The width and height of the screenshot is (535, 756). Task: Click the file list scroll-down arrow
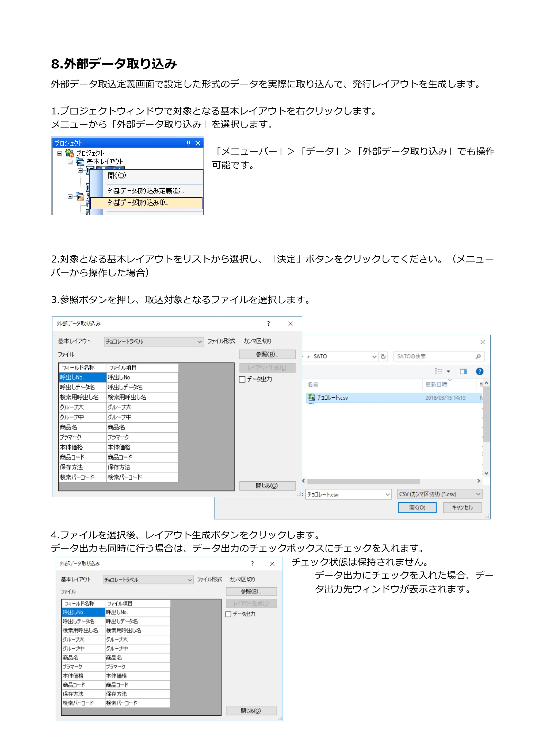pos(486,473)
